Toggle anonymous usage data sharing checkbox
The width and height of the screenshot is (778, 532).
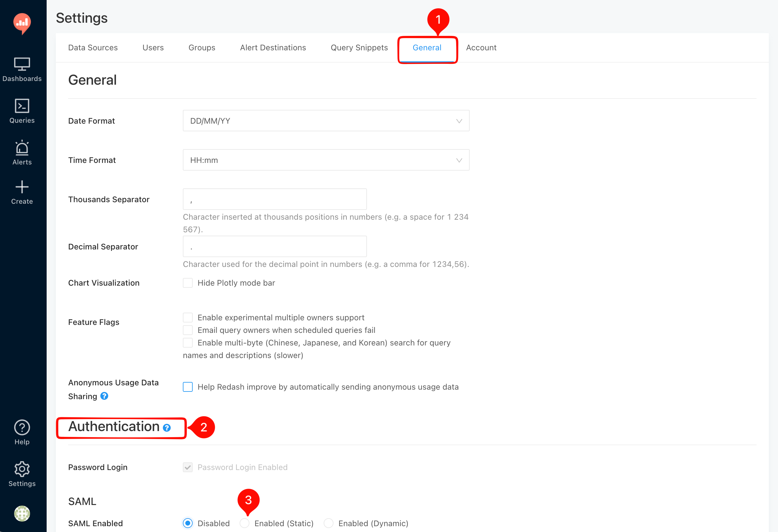(x=188, y=387)
